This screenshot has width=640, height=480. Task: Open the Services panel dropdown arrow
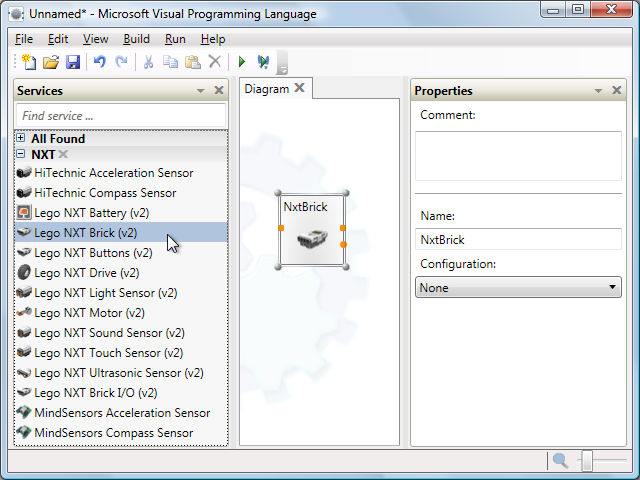tap(200, 91)
